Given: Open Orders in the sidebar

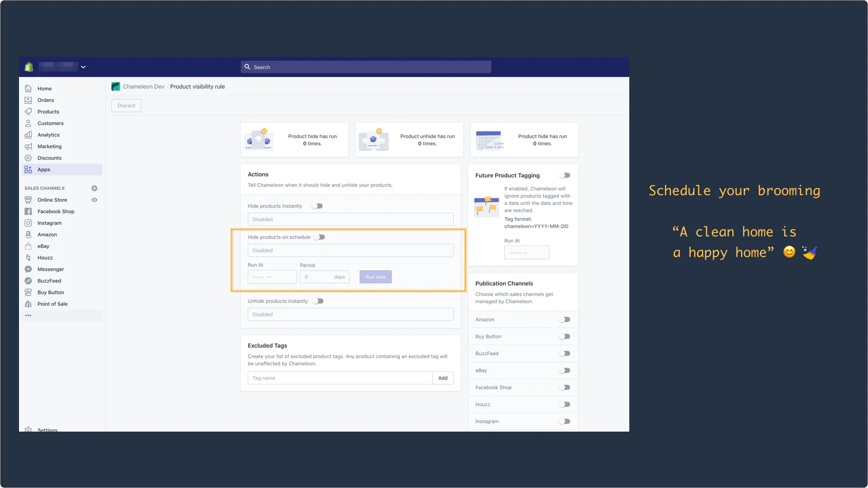Looking at the screenshot, I should coord(46,100).
